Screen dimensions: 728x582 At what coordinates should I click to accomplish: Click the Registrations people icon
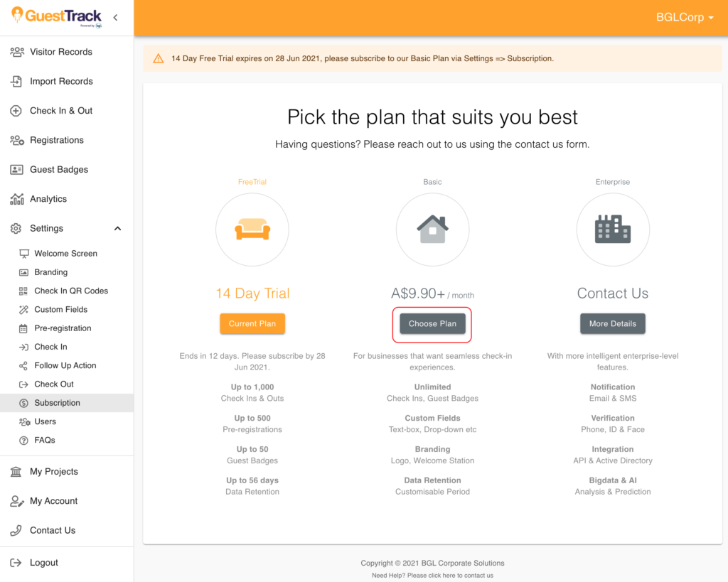18,140
